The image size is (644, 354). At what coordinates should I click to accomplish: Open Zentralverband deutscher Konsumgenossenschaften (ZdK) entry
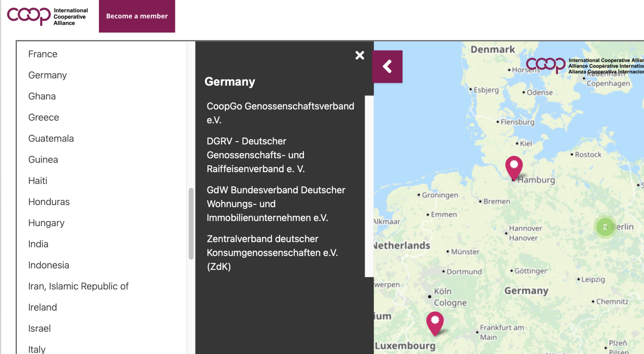272,253
